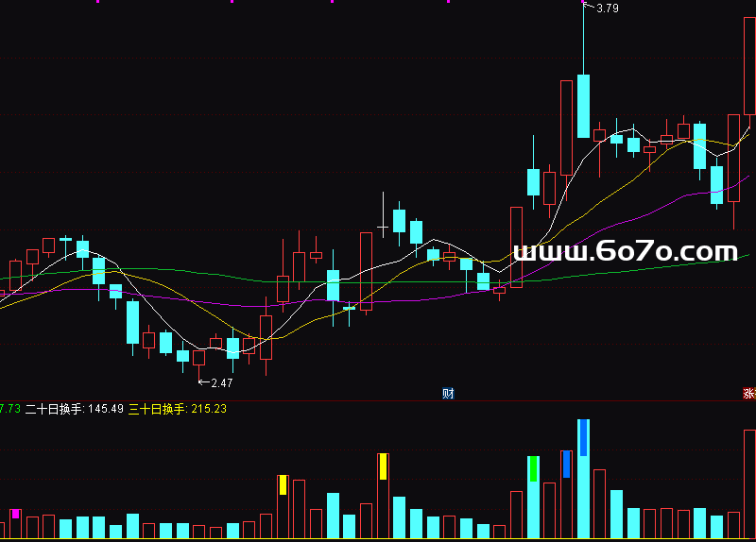Viewport: 756px width, 542px height.
Task: Click the green marker on the volume bar
Action: [x=533, y=468]
